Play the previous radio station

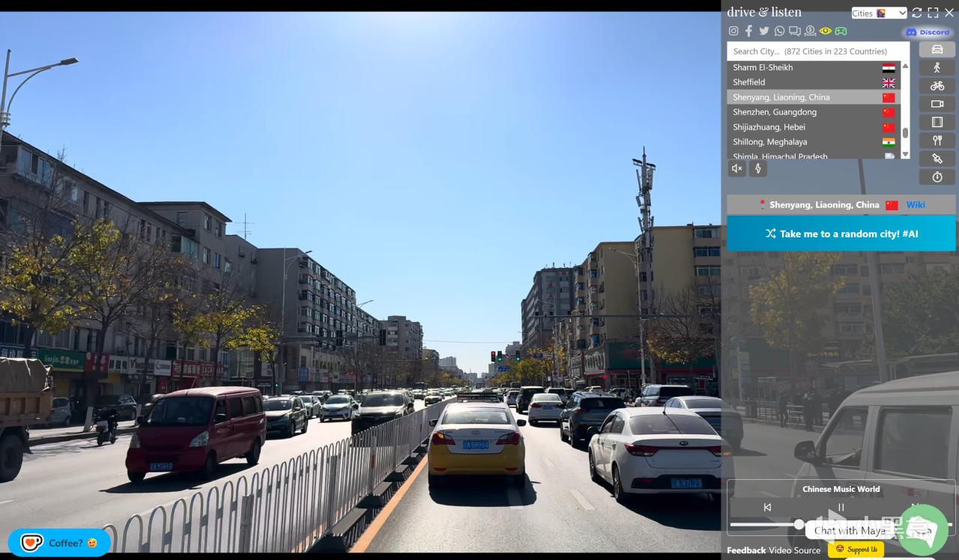coord(767,507)
